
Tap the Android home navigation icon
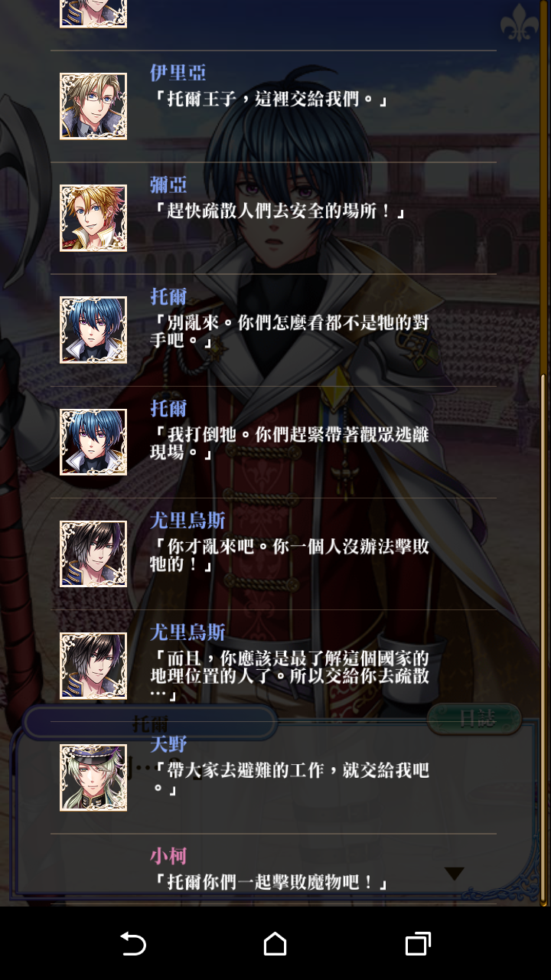point(275,943)
